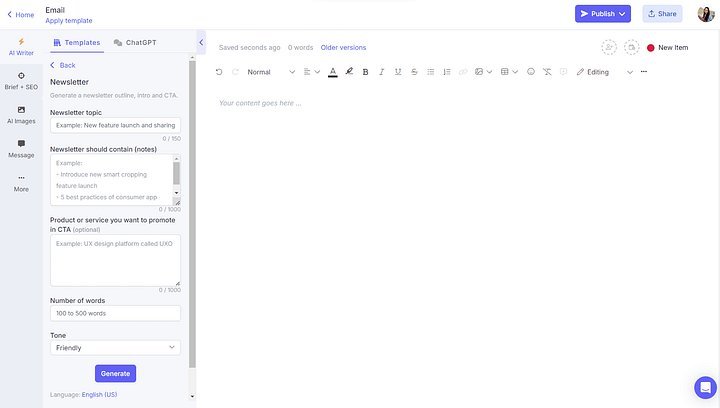
Task: Undo the last edit
Action: point(219,72)
